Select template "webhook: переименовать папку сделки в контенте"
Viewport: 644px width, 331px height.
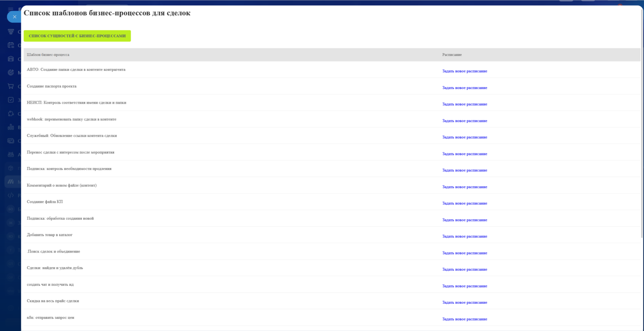71,119
